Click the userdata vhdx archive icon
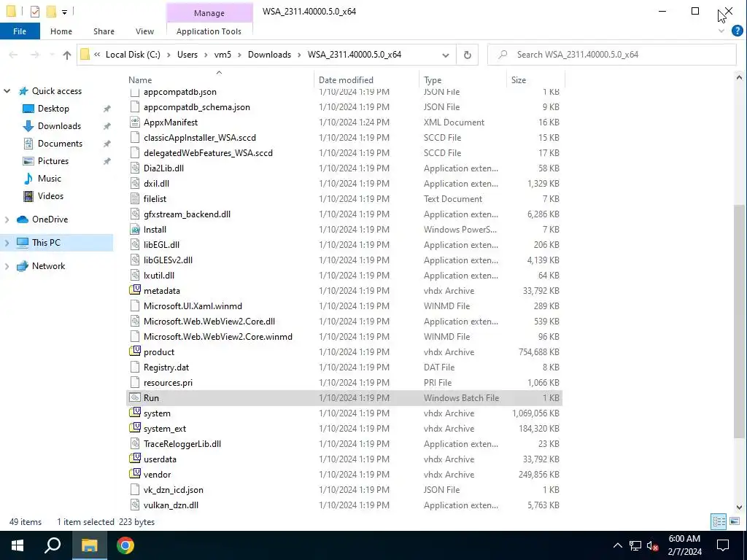This screenshot has height=560, width=747. 135,459
